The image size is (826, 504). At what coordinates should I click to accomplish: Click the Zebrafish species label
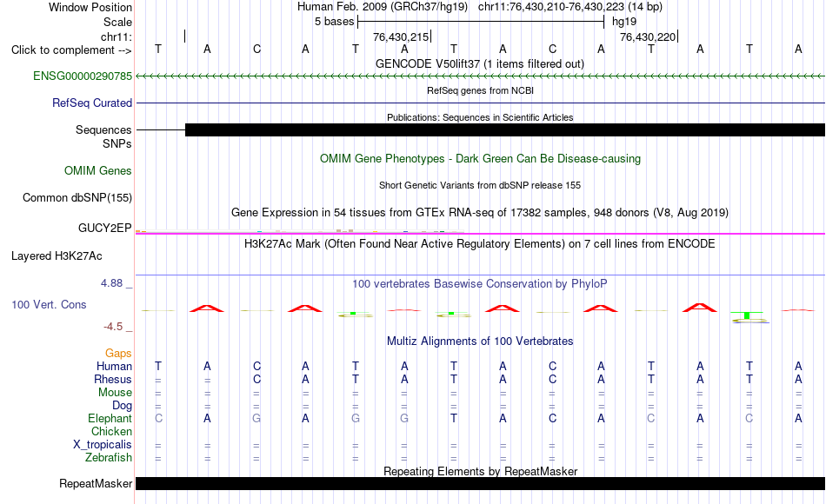coord(109,457)
